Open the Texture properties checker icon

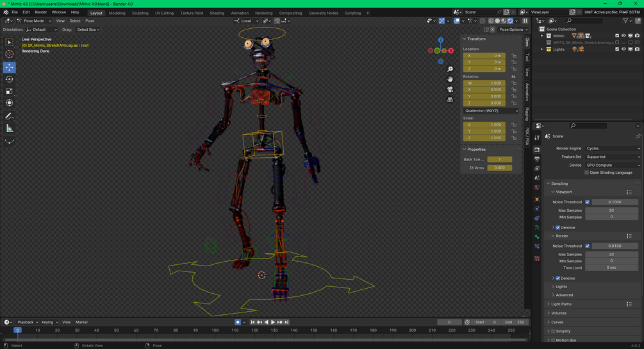(x=537, y=258)
